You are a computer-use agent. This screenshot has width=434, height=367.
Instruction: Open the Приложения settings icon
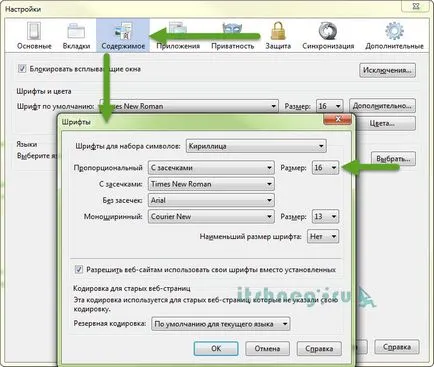(178, 36)
